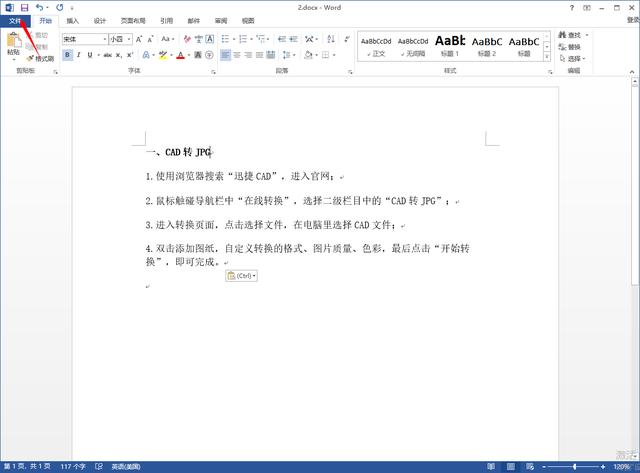Toggle Subscript formatting
The image size is (640, 473).
[119, 55]
